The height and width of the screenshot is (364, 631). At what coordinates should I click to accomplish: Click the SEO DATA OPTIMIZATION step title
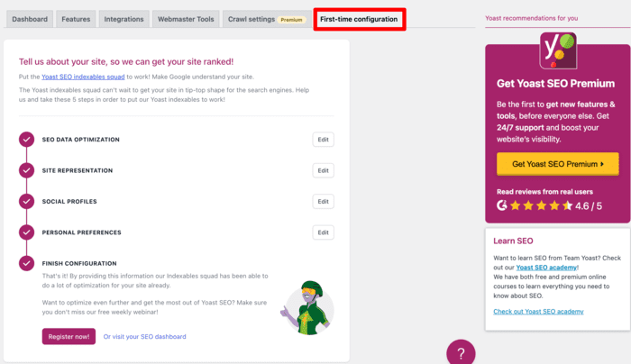80,140
